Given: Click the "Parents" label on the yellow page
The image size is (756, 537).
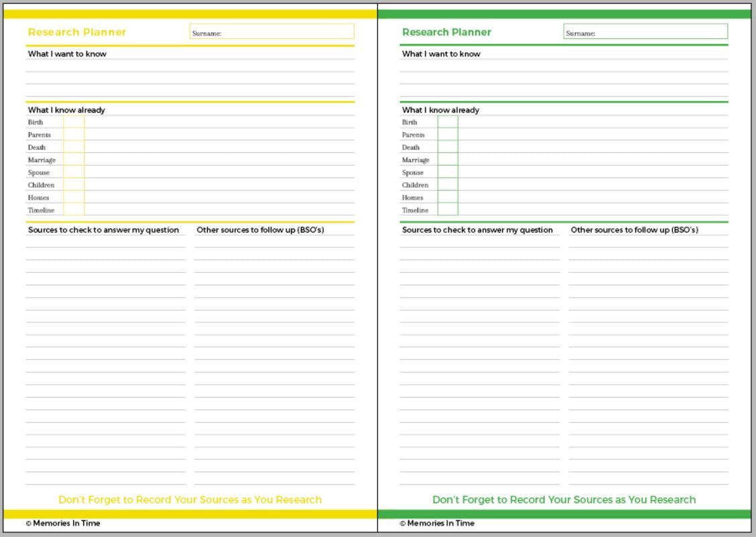Looking at the screenshot, I should (x=39, y=135).
